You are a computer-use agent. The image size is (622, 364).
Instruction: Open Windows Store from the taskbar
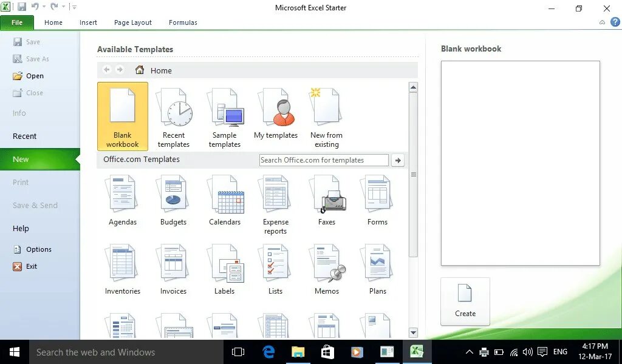click(x=327, y=352)
